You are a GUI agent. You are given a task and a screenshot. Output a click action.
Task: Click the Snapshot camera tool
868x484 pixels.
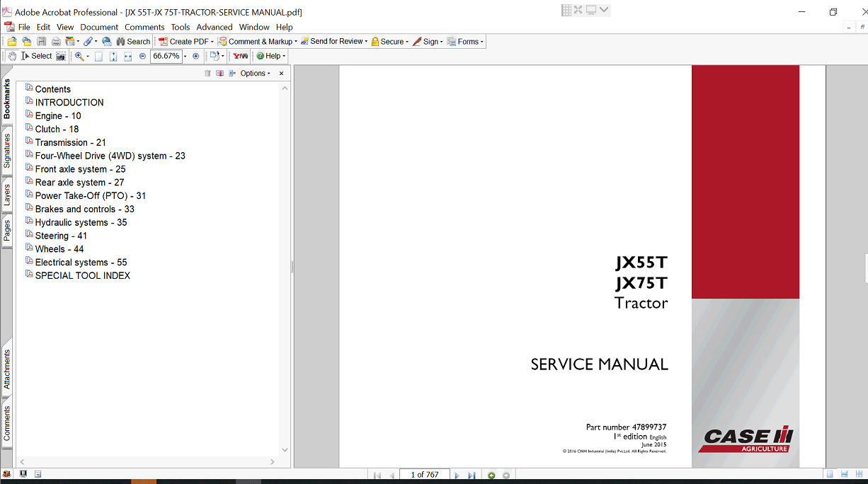click(x=61, y=56)
